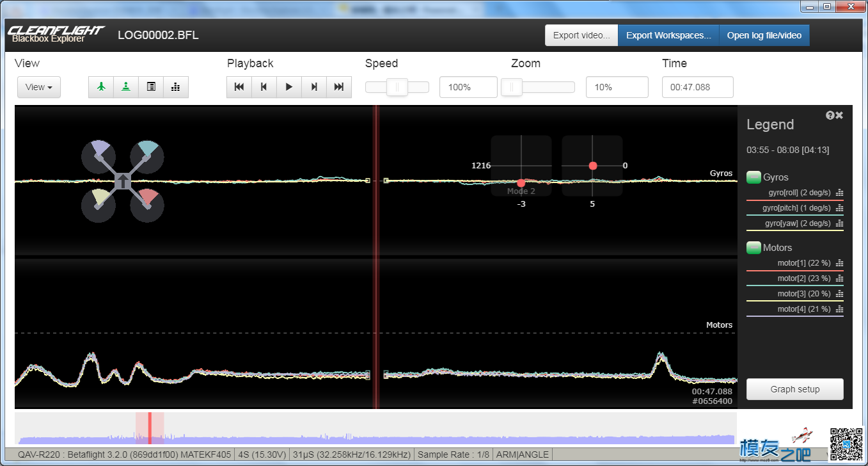Select motor[2] (23 %) legend entry
The image size is (868, 466).
(x=804, y=278)
